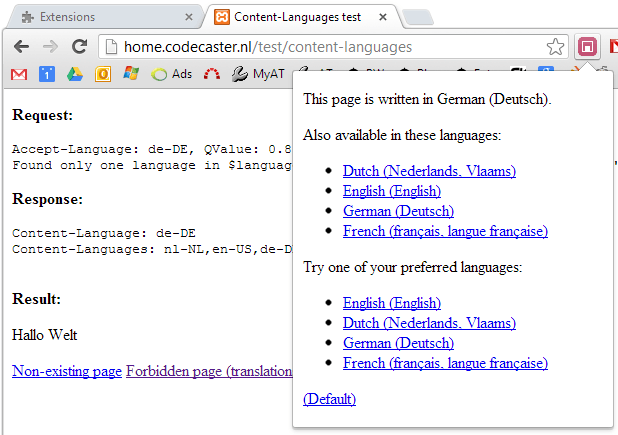
Task: Bookmark this page with the star icon
Action: pyautogui.click(x=555, y=47)
